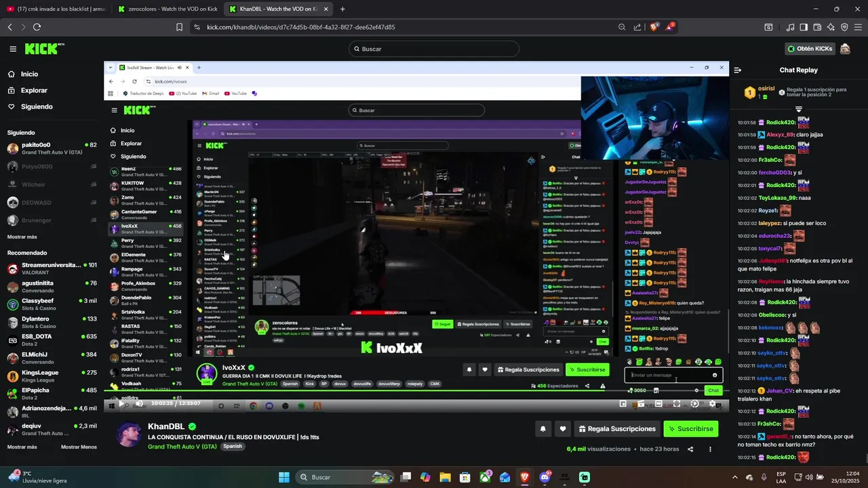
Task: Share this page from address bar
Action: pyautogui.click(x=637, y=27)
